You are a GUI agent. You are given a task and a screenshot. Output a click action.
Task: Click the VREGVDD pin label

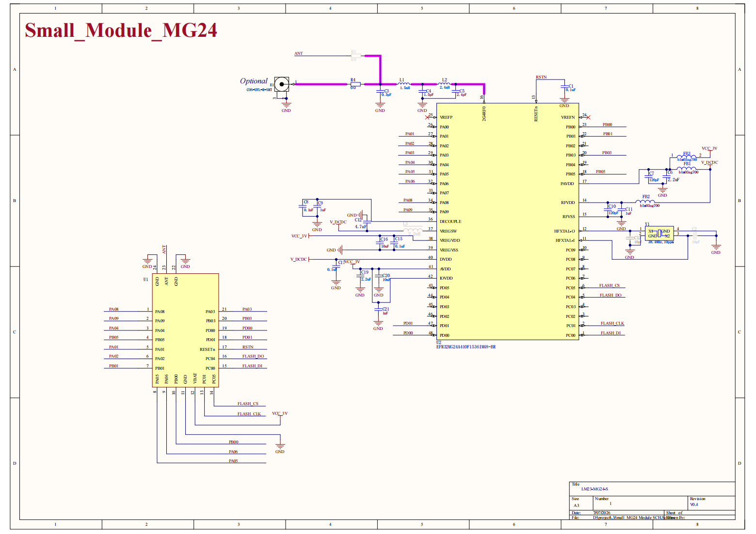pyautogui.click(x=450, y=240)
